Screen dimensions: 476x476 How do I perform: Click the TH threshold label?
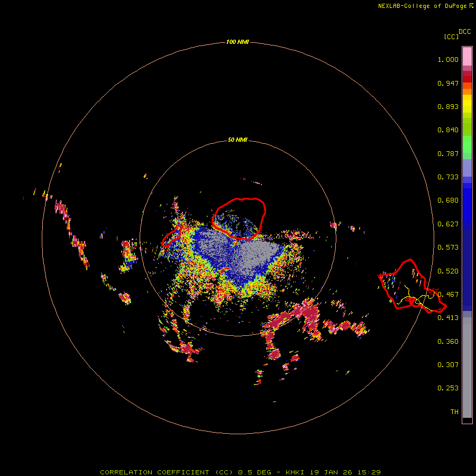tap(454, 412)
